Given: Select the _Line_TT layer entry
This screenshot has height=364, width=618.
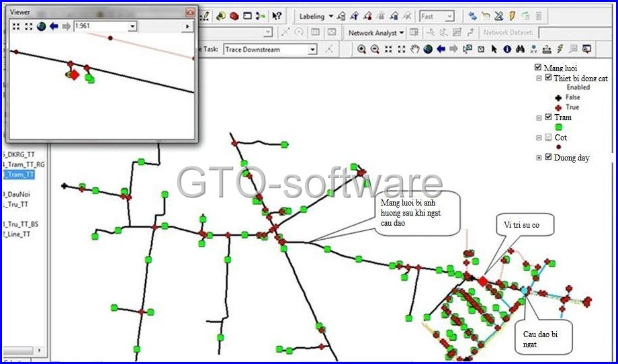Looking at the screenshot, I should tap(16, 234).
